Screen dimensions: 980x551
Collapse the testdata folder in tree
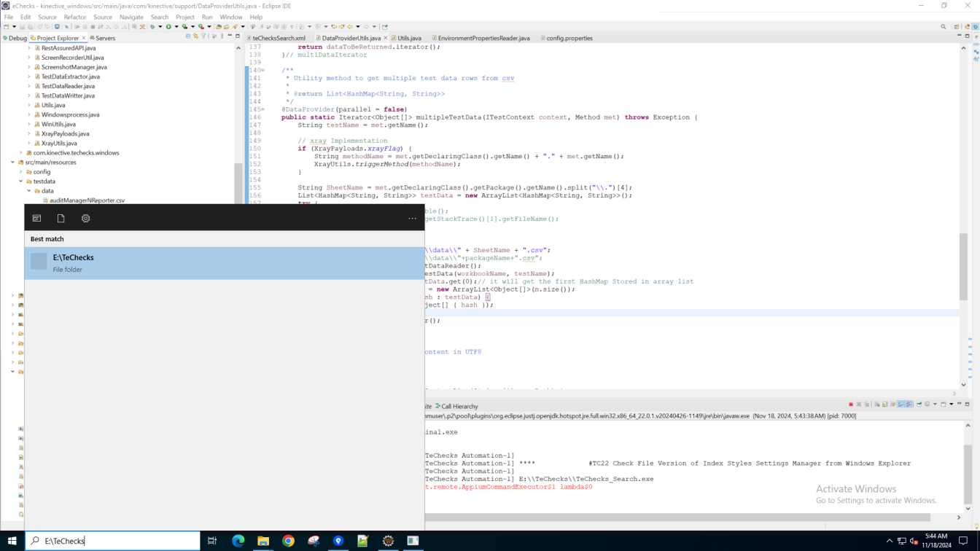[21, 181]
